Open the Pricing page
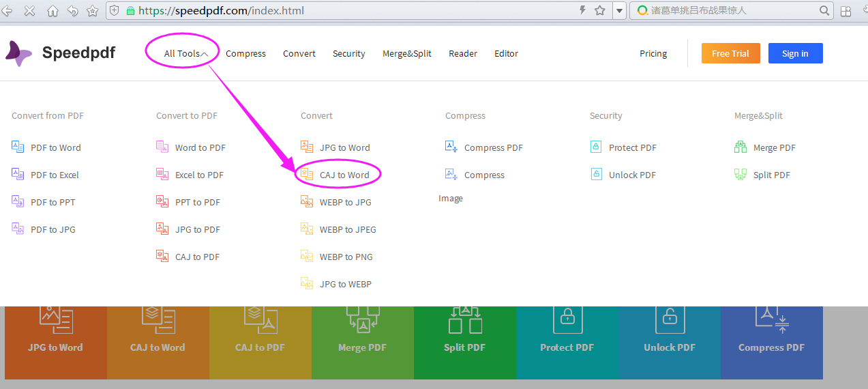Screen dimensions: 868x389 point(653,53)
